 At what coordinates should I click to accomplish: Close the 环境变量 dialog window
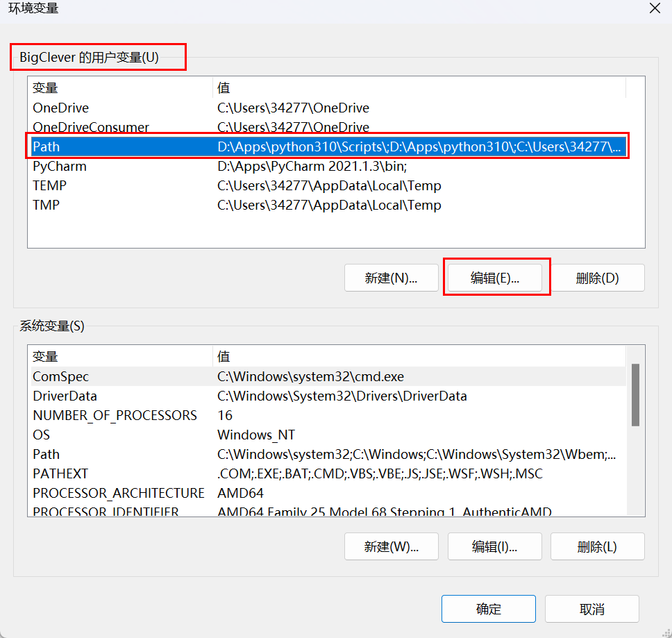coord(655,8)
